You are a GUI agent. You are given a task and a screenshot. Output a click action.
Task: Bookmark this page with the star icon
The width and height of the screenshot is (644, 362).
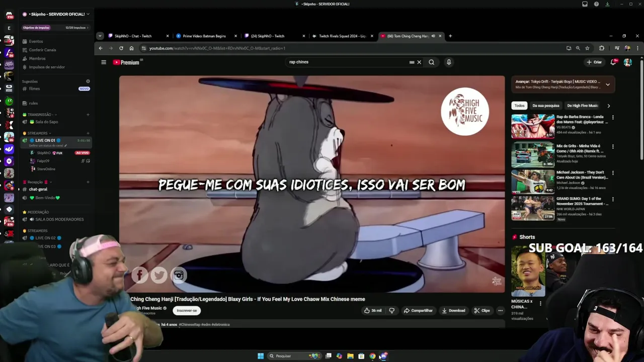click(587, 48)
